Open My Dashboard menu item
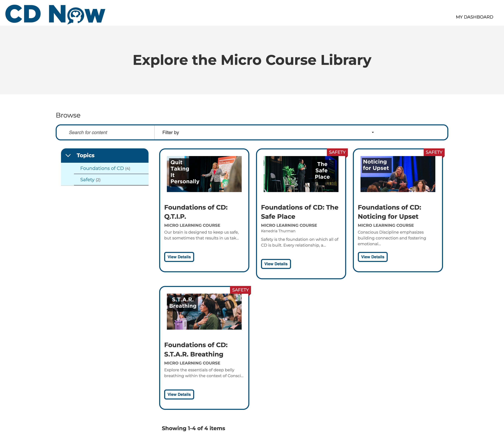This screenshot has height=442, width=504. (x=474, y=17)
